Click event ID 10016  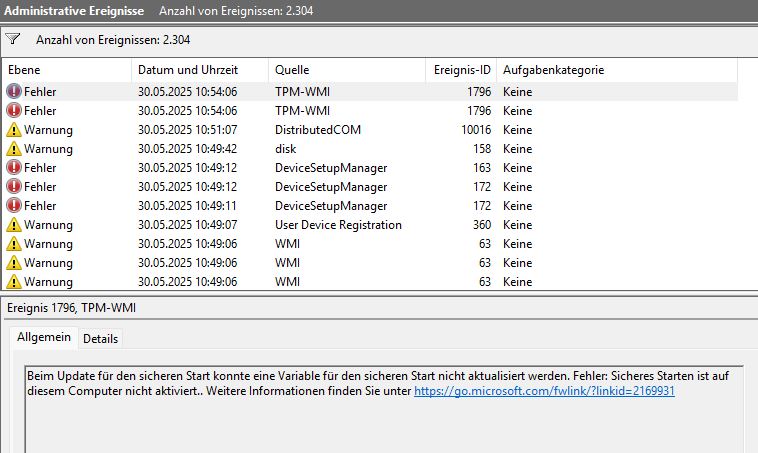tap(476, 130)
